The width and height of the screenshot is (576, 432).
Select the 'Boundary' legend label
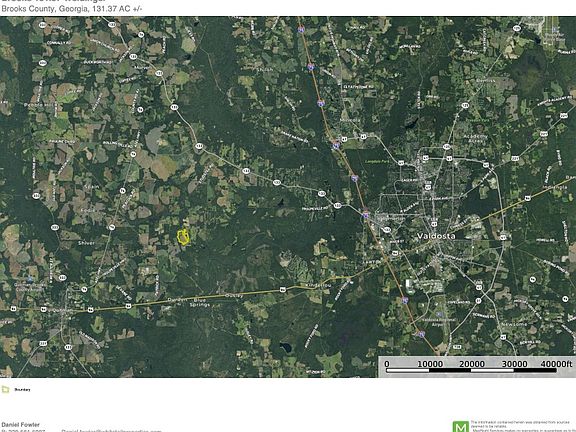[x=22, y=389]
